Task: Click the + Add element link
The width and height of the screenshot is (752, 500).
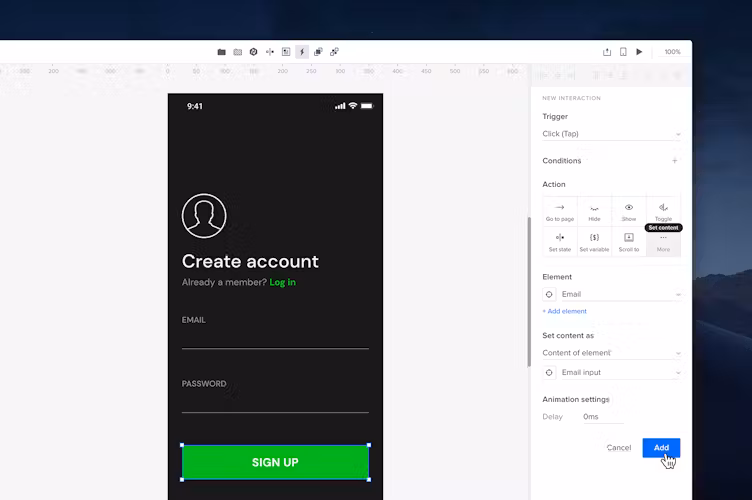Action: coord(564,311)
